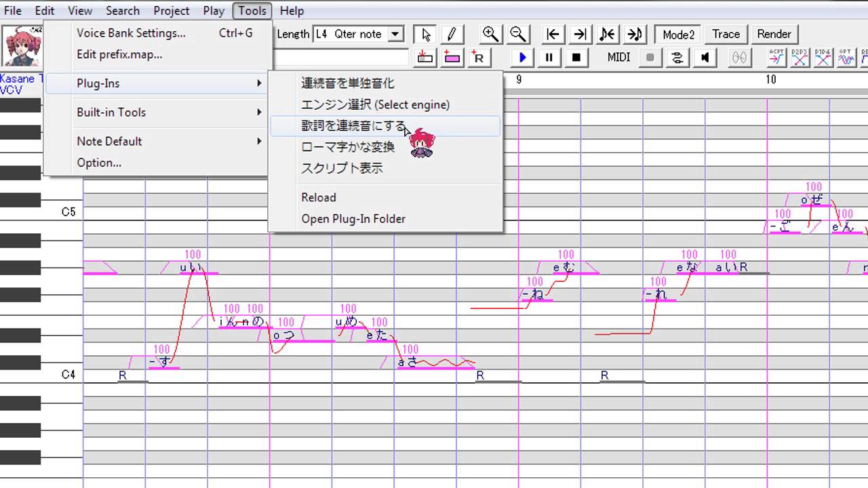Click the Render button

[774, 34]
